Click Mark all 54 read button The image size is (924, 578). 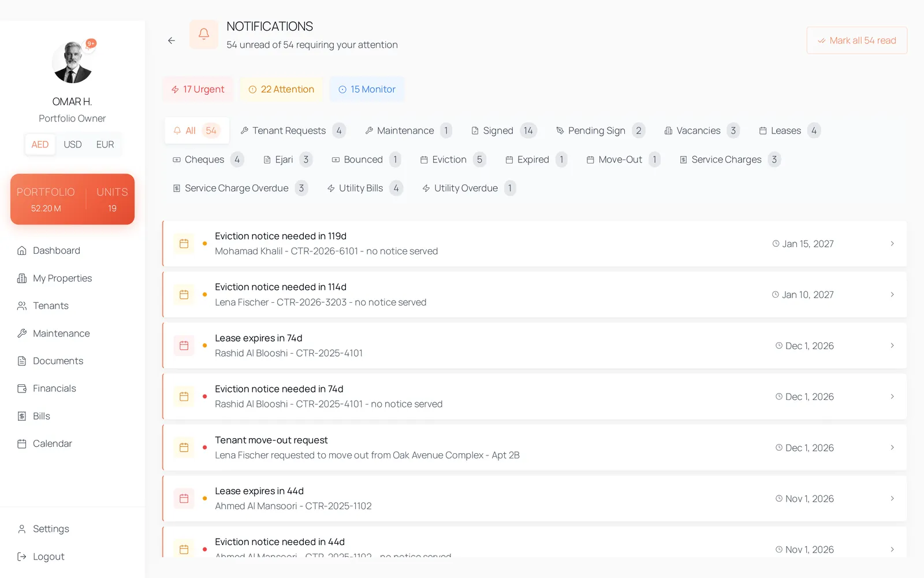(857, 40)
